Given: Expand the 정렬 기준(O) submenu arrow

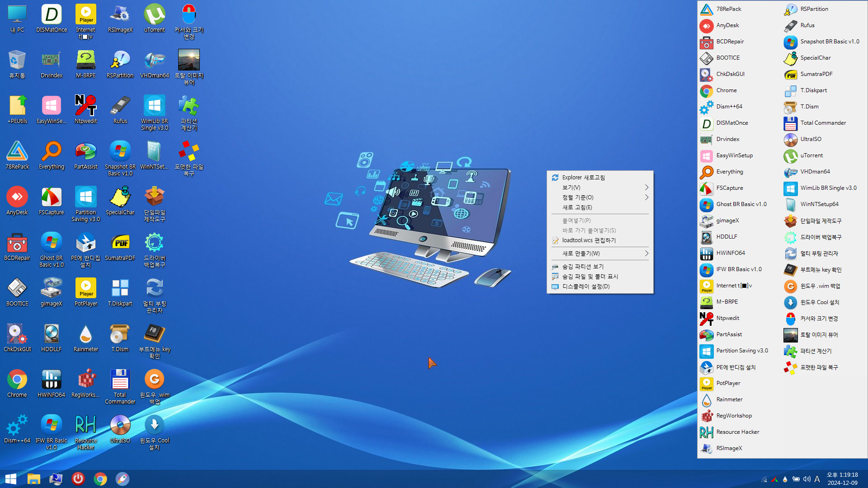Looking at the screenshot, I should coord(646,197).
